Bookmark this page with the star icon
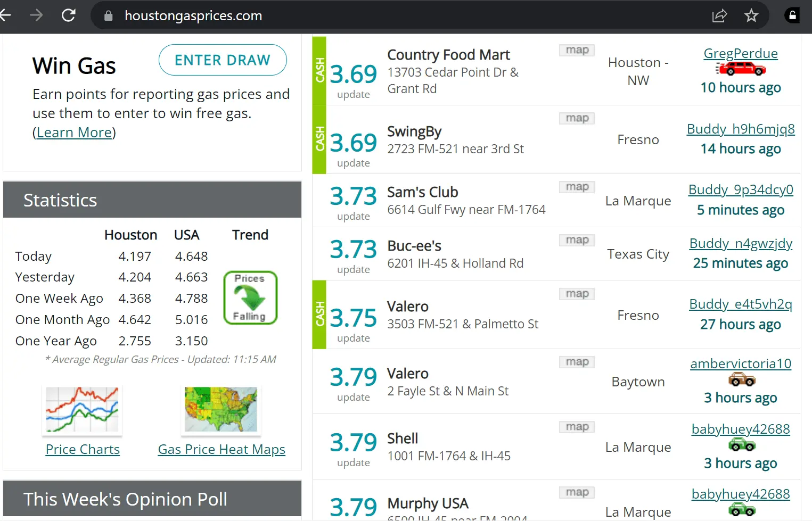The height and width of the screenshot is (521, 812). tap(751, 16)
